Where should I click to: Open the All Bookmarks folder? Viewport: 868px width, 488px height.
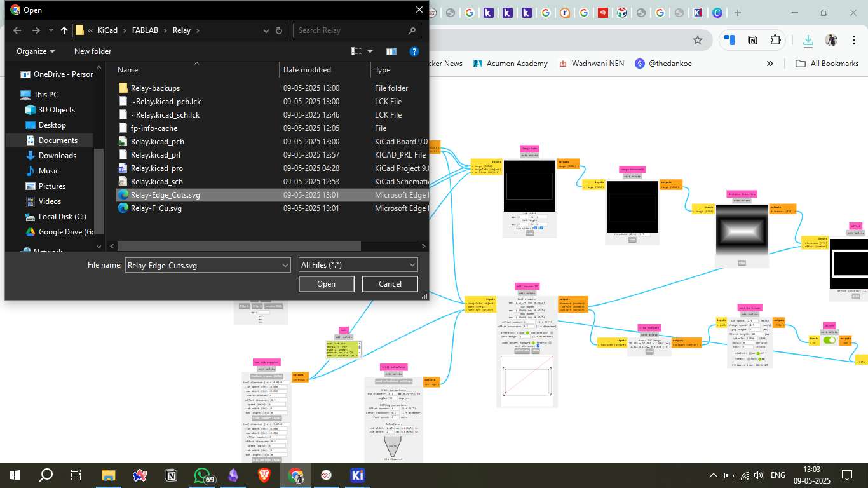[827, 64]
